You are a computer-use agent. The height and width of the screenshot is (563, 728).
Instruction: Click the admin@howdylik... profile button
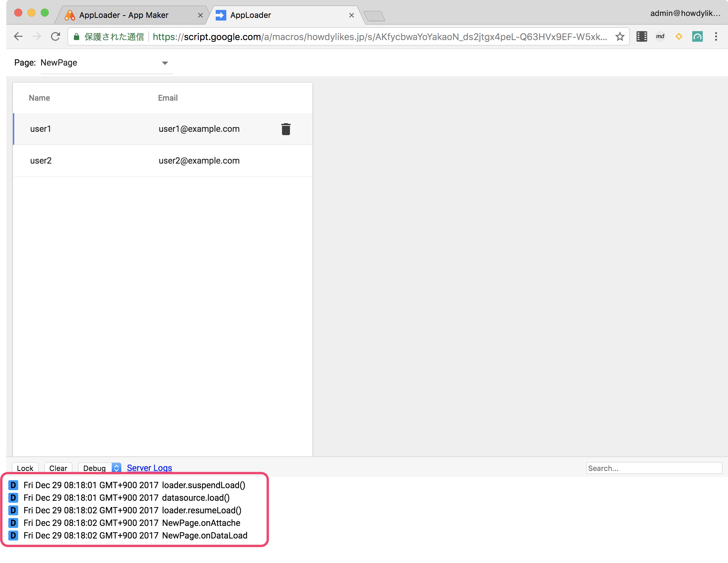(x=685, y=13)
